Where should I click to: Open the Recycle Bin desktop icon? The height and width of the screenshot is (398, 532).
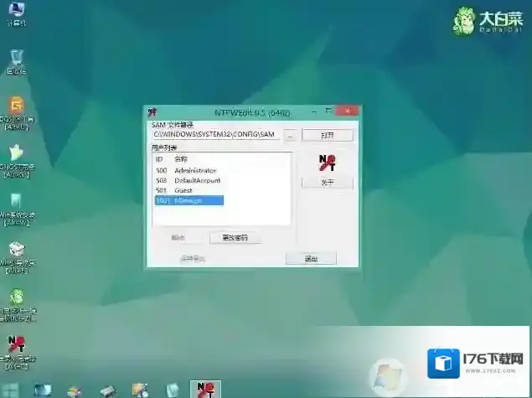pos(16,62)
